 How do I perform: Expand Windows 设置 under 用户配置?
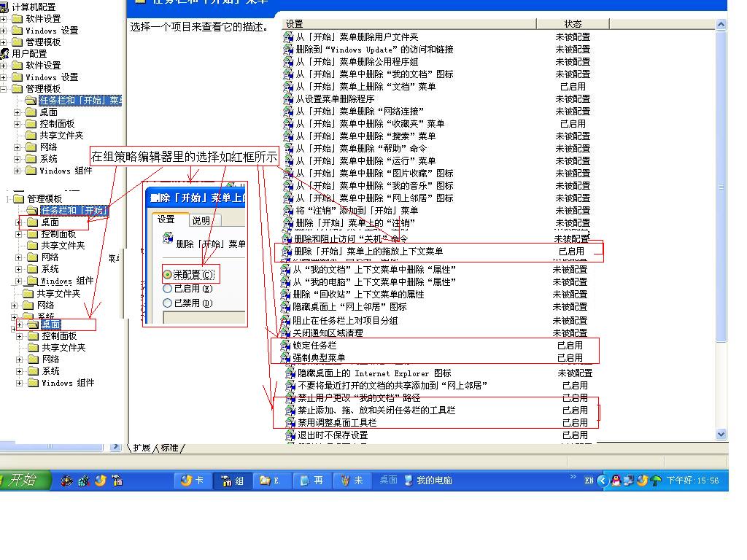[3, 77]
